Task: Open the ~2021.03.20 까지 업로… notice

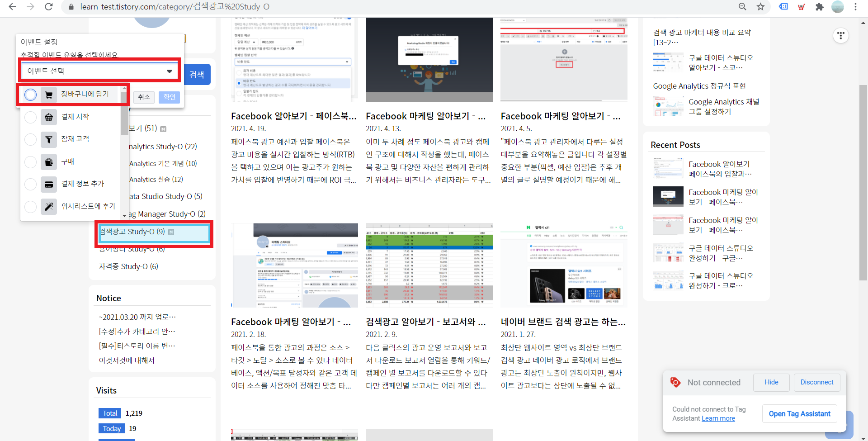Action: (137, 317)
